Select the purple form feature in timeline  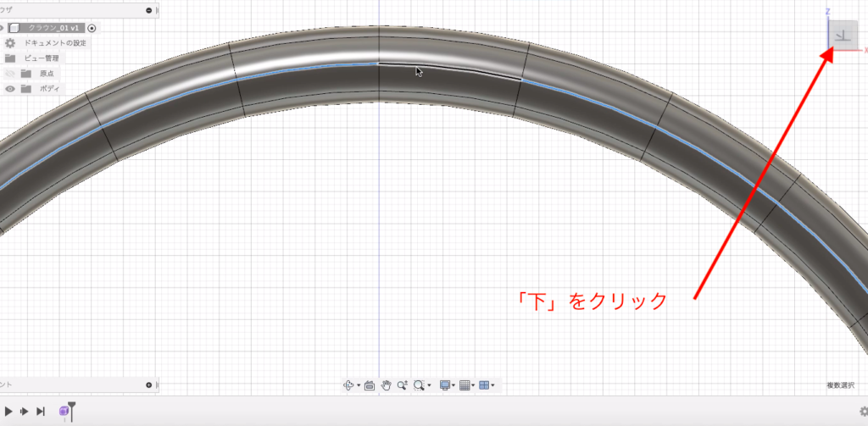(x=64, y=411)
